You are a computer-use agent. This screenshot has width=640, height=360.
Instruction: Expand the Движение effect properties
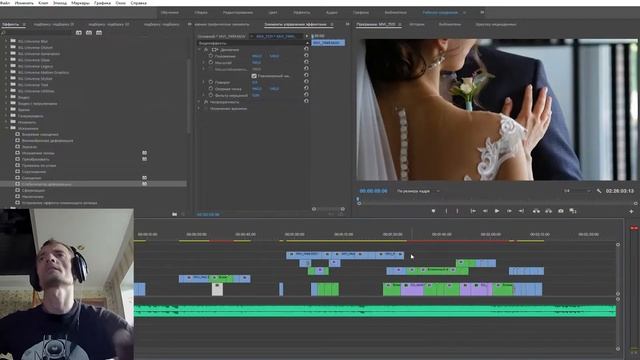click(200, 49)
